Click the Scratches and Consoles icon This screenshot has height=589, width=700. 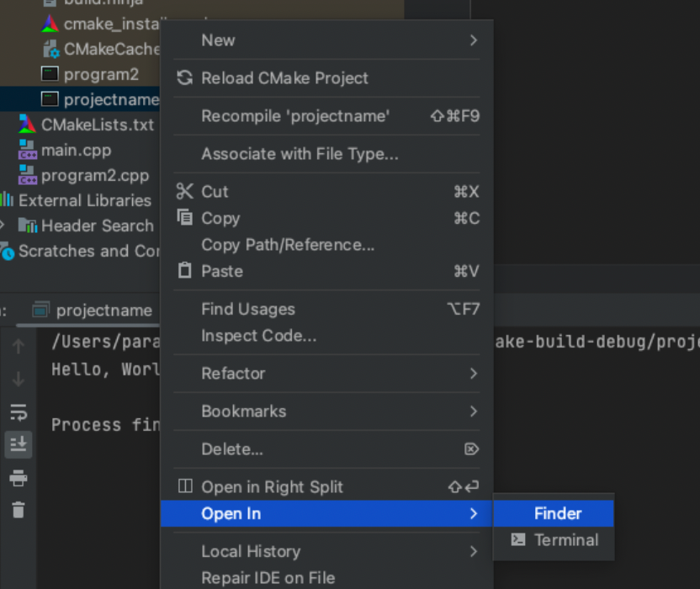pos(7,251)
